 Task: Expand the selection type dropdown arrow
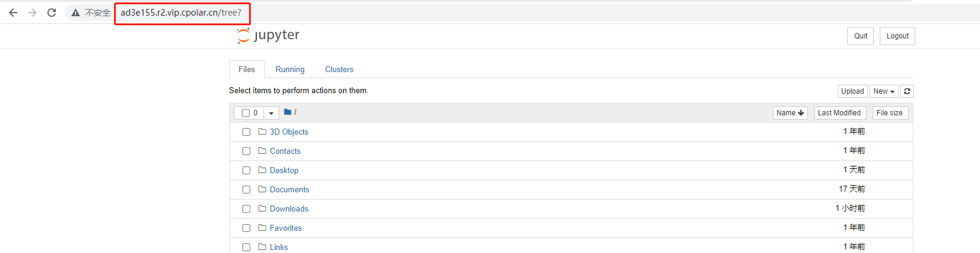click(271, 113)
